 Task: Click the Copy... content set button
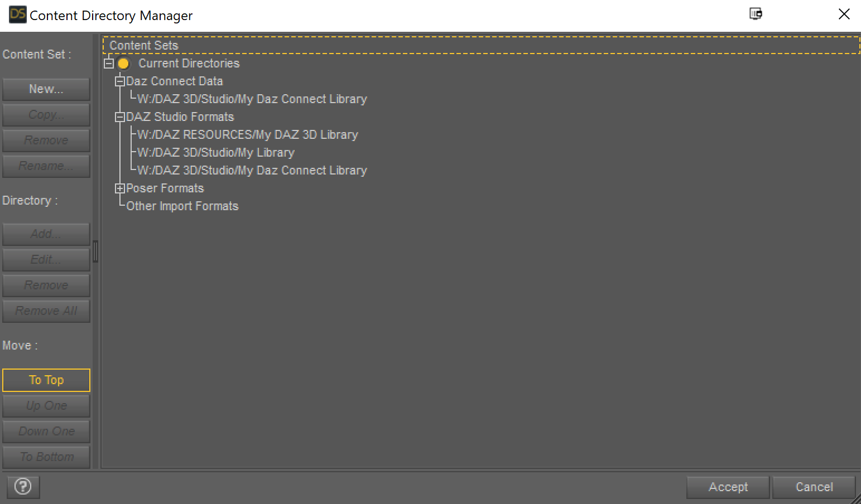tap(46, 115)
